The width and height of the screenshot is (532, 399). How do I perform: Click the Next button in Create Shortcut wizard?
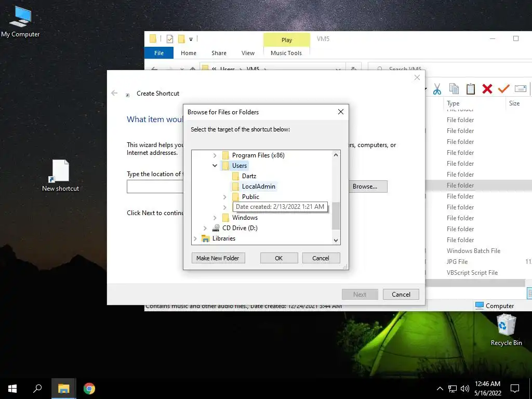360,295
